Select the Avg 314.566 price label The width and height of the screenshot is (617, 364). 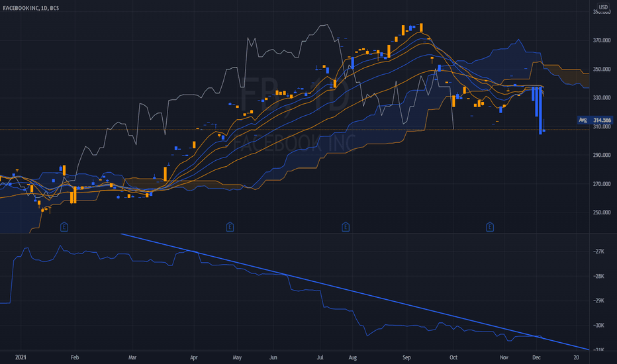point(594,120)
